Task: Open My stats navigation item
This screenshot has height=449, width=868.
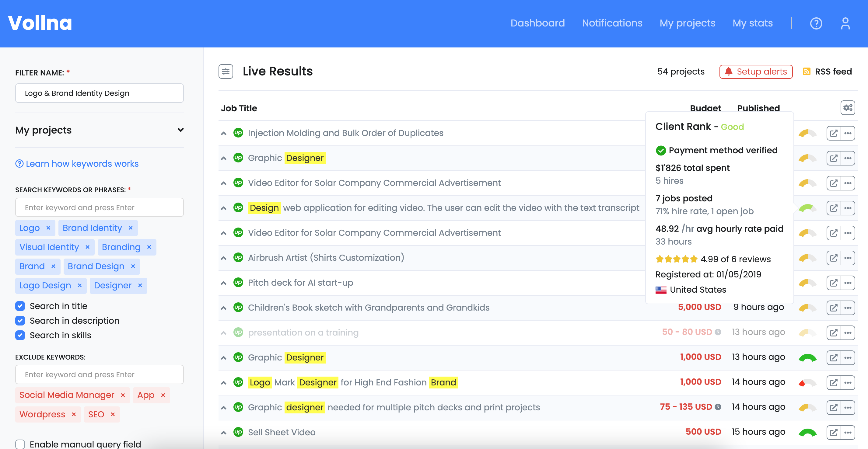Action: point(752,23)
